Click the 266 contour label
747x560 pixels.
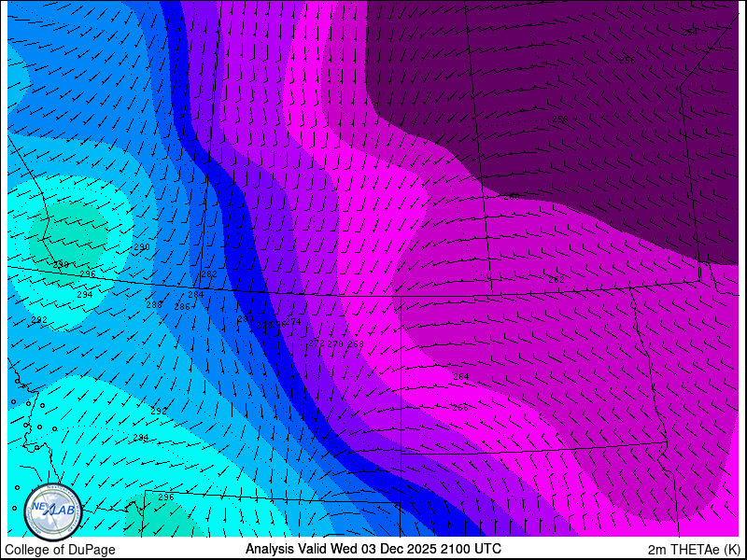coord(459,408)
